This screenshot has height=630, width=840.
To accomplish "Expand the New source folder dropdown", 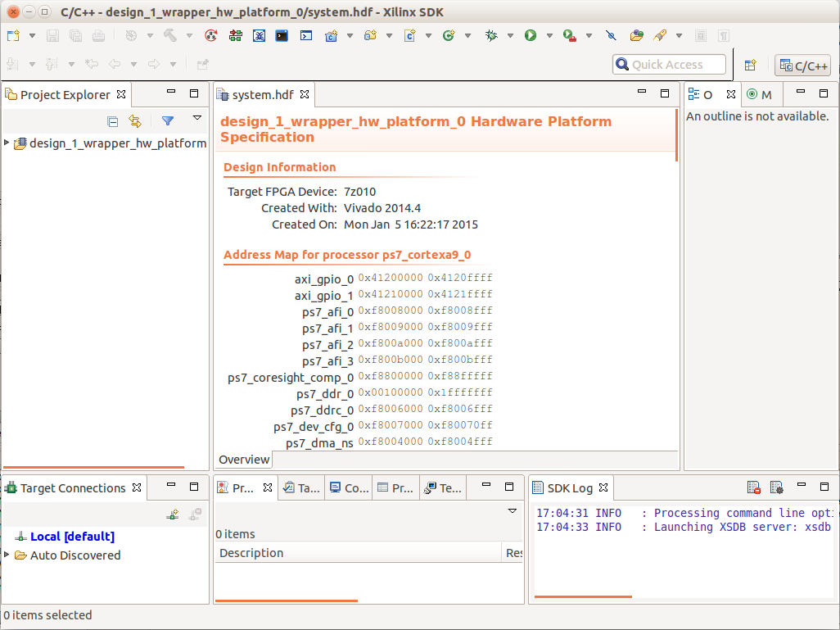I will click(390, 36).
